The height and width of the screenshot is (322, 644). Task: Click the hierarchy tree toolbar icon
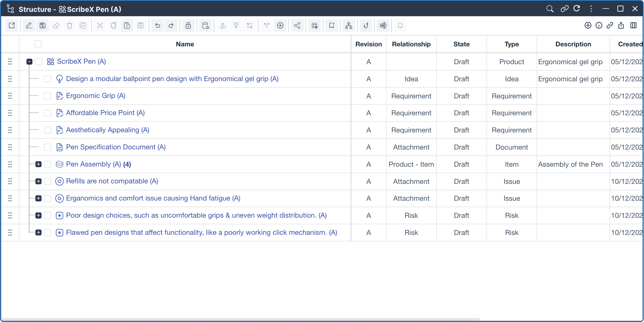(x=349, y=26)
